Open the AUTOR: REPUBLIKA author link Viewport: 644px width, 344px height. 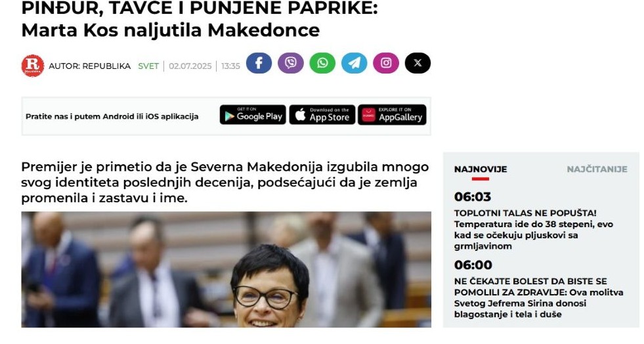point(89,66)
